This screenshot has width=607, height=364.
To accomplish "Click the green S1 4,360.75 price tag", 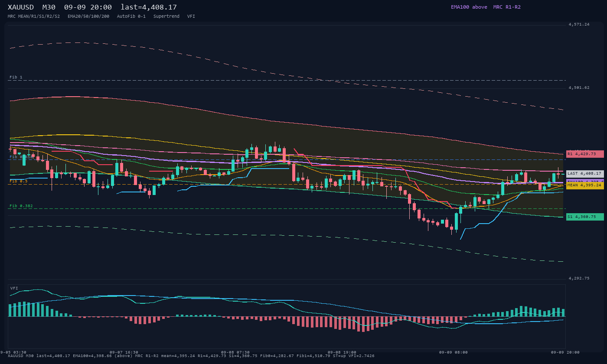I will click(x=585, y=217).
